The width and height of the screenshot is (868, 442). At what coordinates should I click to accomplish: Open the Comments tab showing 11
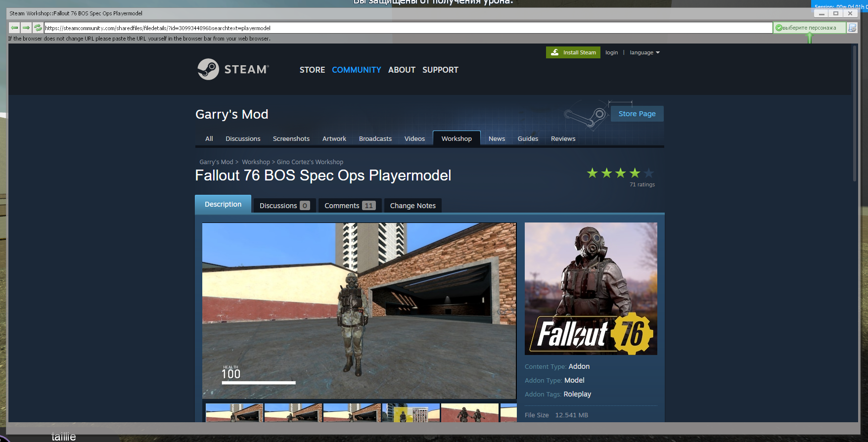point(350,206)
